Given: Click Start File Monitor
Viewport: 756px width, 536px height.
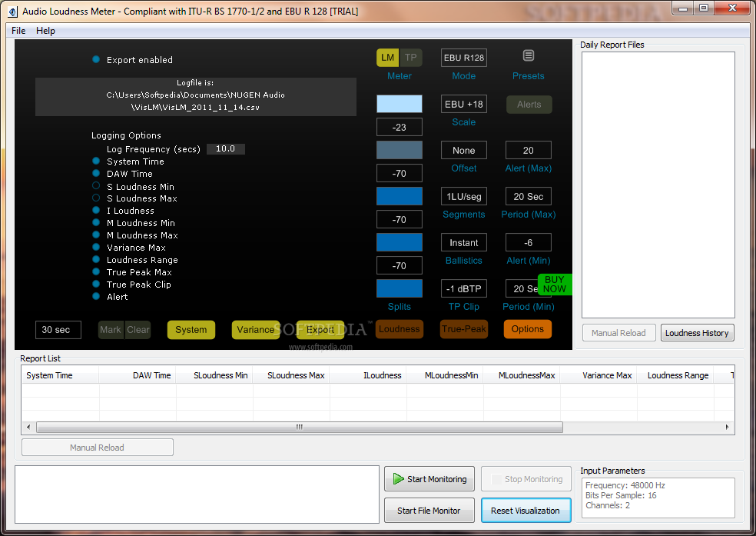Looking at the screenshot, I should tap(429, 511).
